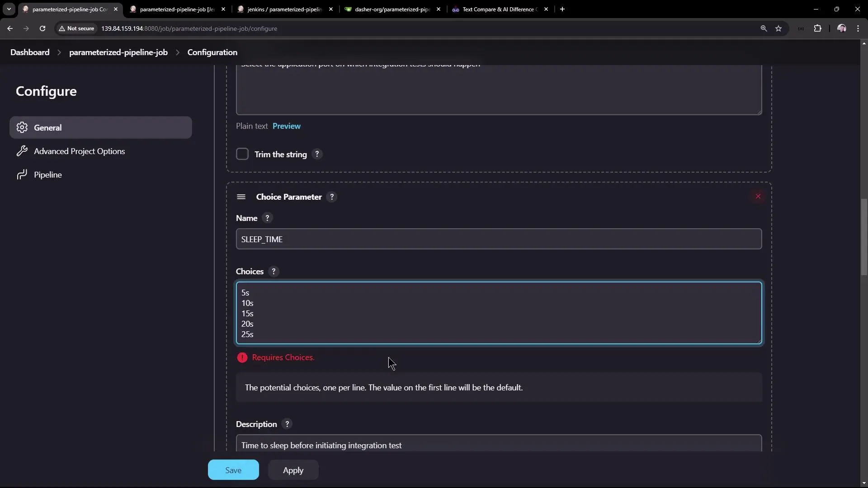Screen dimensions: 868x488
Task: Open help for the Name field
Action: point(267,218)
